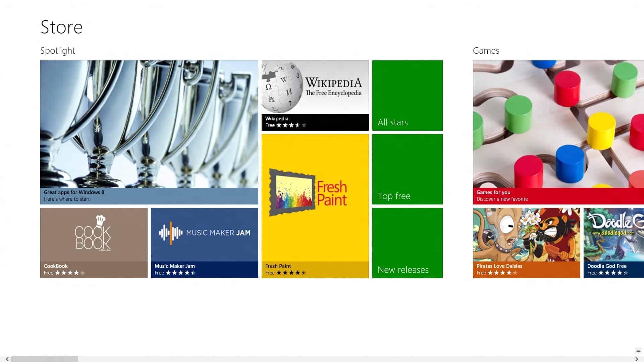This screenshot has height=362, width=644.
Task: Click Games for you section
Action: click(x=558, y=195)
